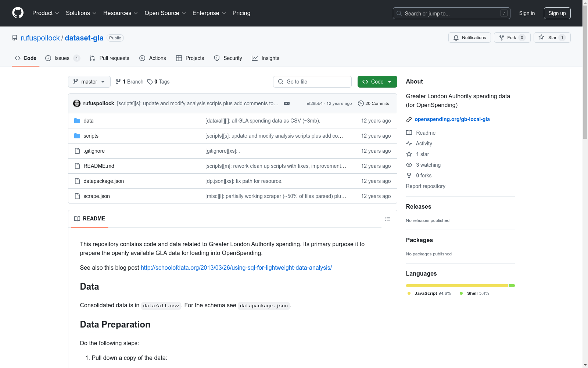This screenshot has height=368, width=588.
Task: Expand the Open Source menu
Action: pyautogui.click(x=165, y=13)
